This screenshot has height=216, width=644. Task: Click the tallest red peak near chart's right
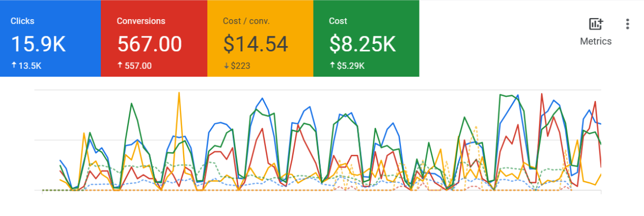pyautogui.click(x=542, y=95)
